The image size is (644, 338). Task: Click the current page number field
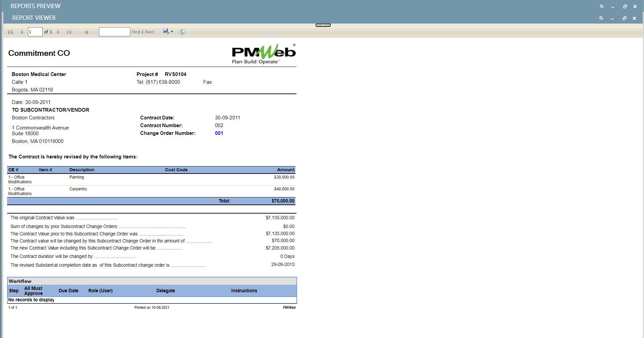35,32
